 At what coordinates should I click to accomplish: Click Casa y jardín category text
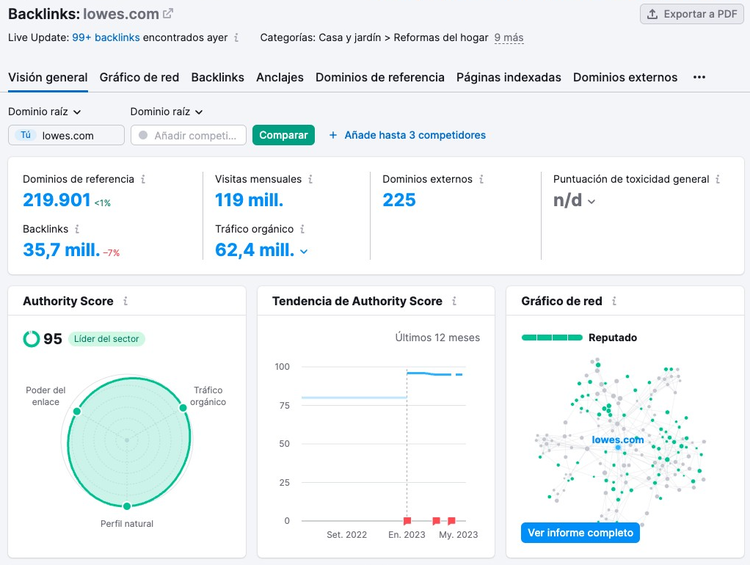pos(350,37)
